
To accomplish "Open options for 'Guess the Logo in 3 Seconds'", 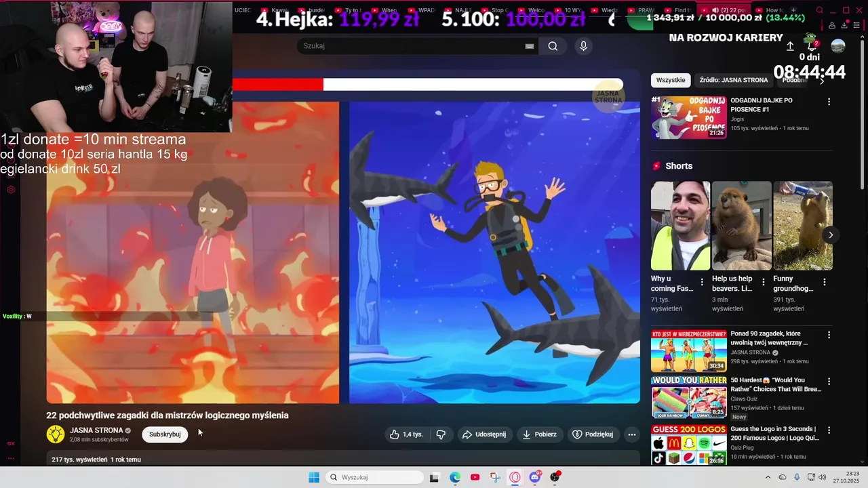I will point(829,430).
